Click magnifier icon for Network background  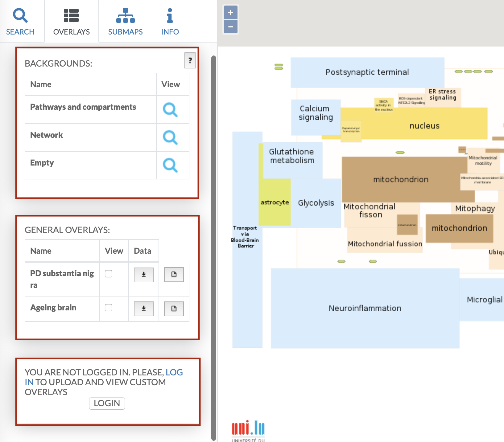[170, 137]
